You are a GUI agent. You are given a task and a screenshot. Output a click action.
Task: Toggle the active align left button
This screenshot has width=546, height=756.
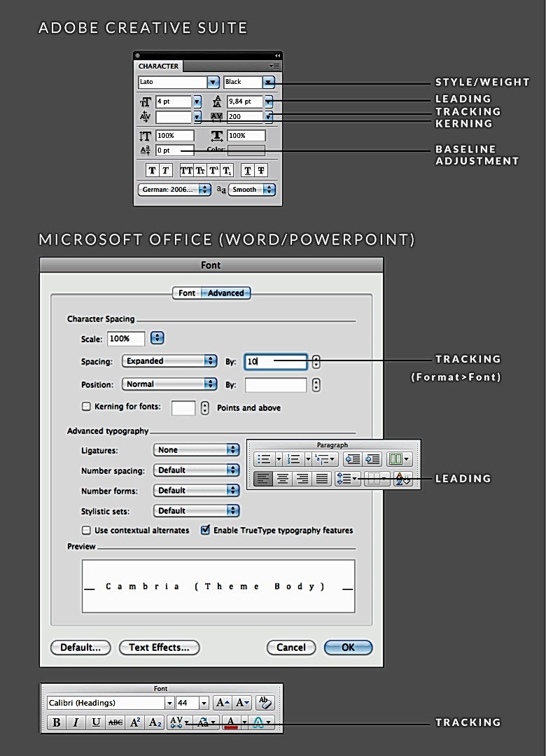click(x=263, y=479)
